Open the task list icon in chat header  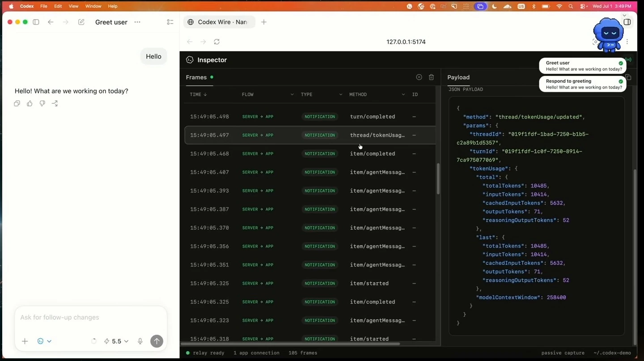click(170, 22)
